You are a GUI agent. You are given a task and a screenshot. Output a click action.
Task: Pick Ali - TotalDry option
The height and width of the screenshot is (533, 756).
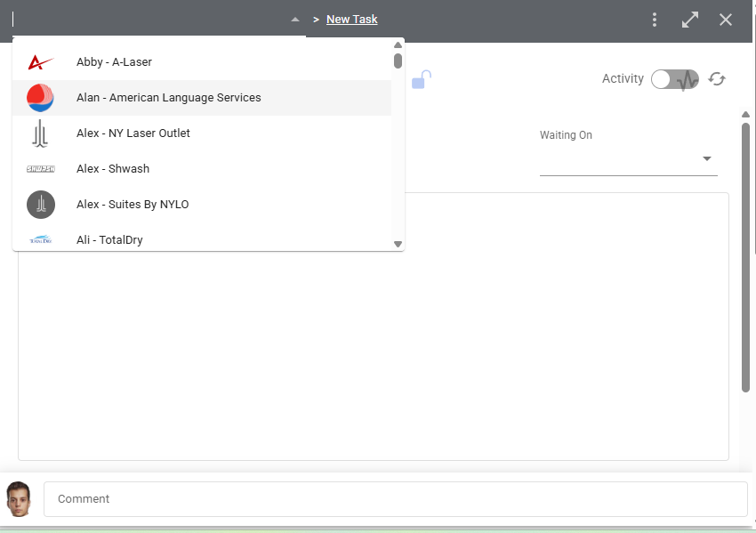(x=109, y=239)
